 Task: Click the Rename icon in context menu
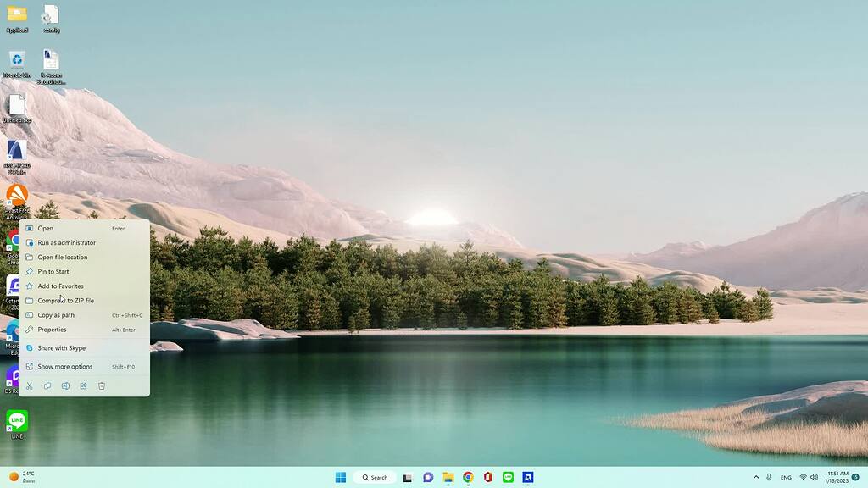(65, 386)
